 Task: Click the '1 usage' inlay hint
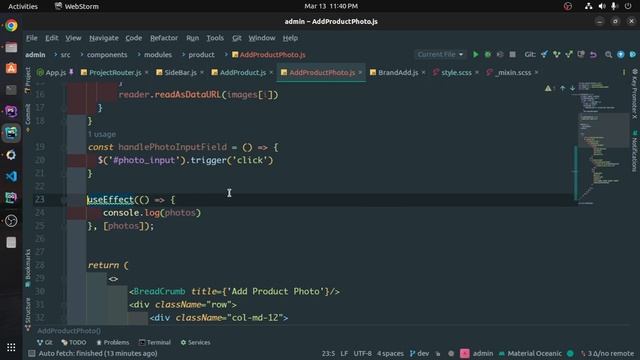coord(102,134)
